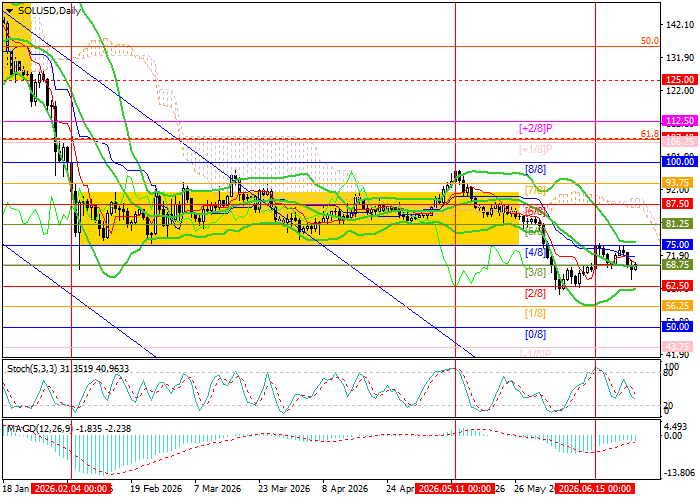Open the triangle menu beside SOLUSD,Daily

[x=9, y=11]
